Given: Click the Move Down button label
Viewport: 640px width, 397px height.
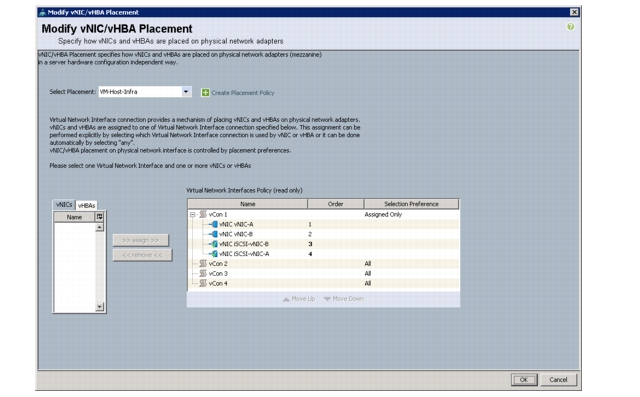Looking at the screenshot, I should click(x=348, y=299).
